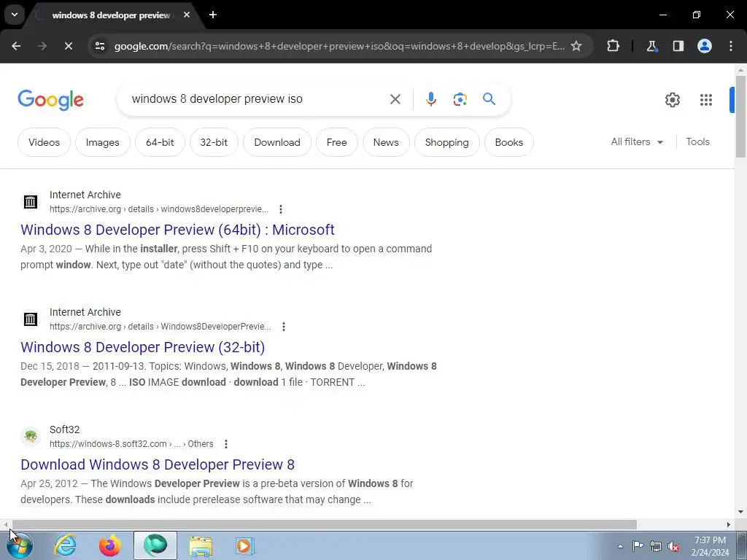Image resolution: width=747 pixels, height=560 pixels.
Task: Switch to News results
Action: (386, 142)
